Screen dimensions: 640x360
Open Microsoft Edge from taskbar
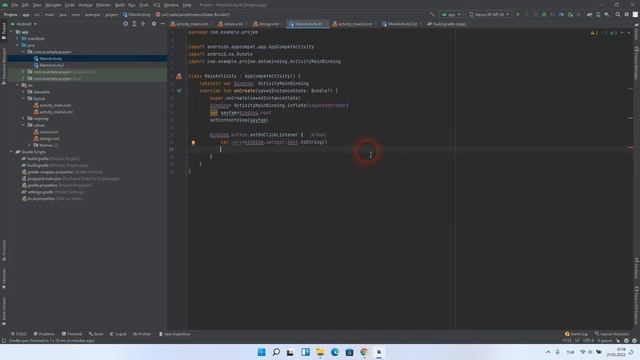tap(335, 352)
